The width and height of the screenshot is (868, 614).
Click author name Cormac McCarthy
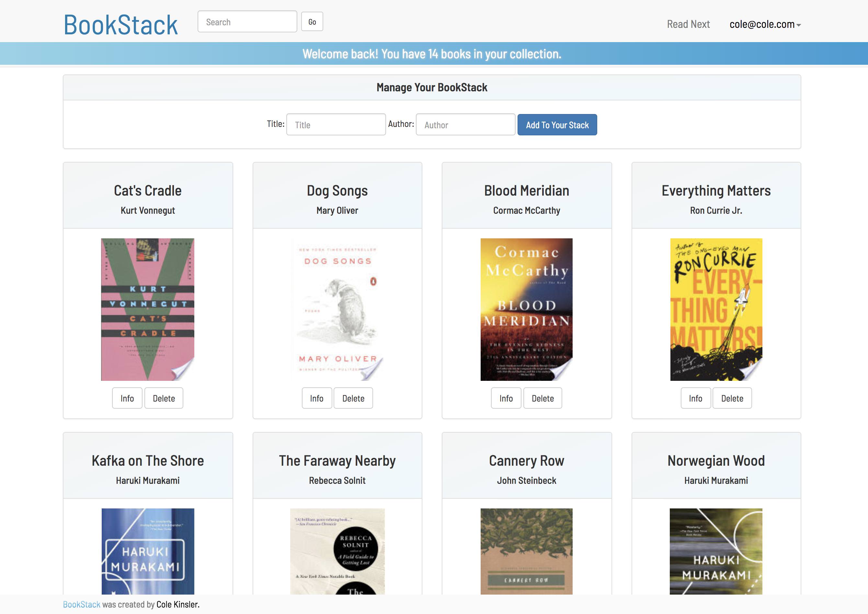527,210
